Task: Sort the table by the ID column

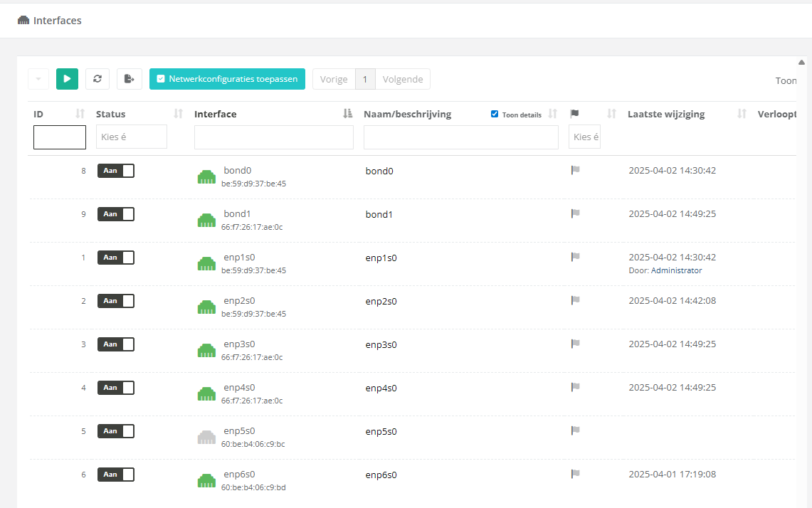Action: (80, 114)
